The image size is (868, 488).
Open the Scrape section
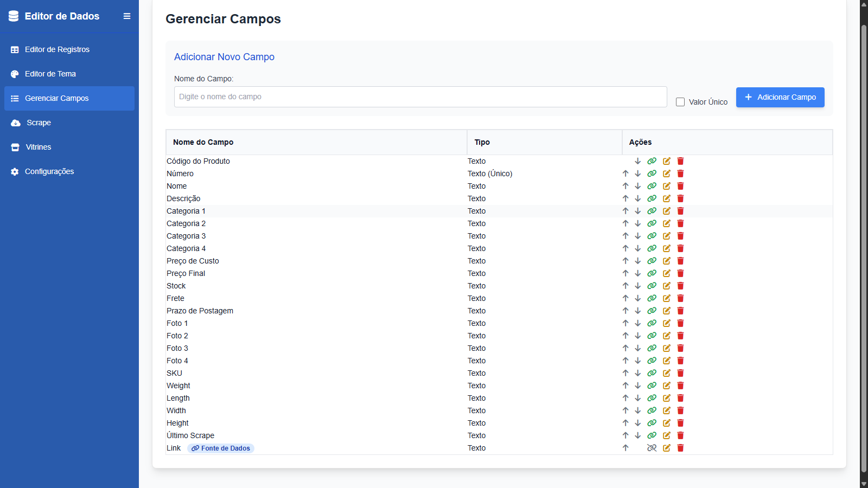click(x=39, y=123)
